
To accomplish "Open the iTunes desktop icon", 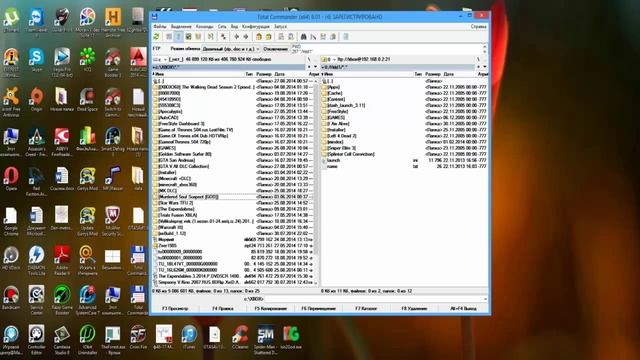I will [189, 337].
